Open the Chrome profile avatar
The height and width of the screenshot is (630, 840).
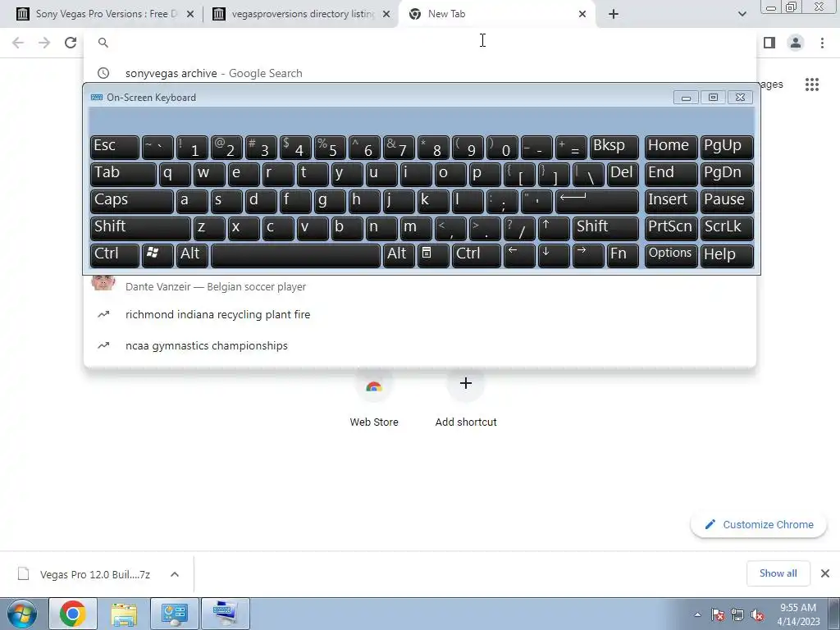796,43
